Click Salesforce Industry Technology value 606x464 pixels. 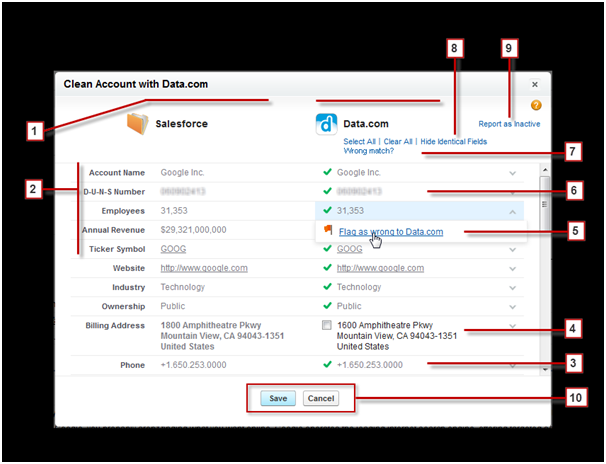[x=183, y=287]
